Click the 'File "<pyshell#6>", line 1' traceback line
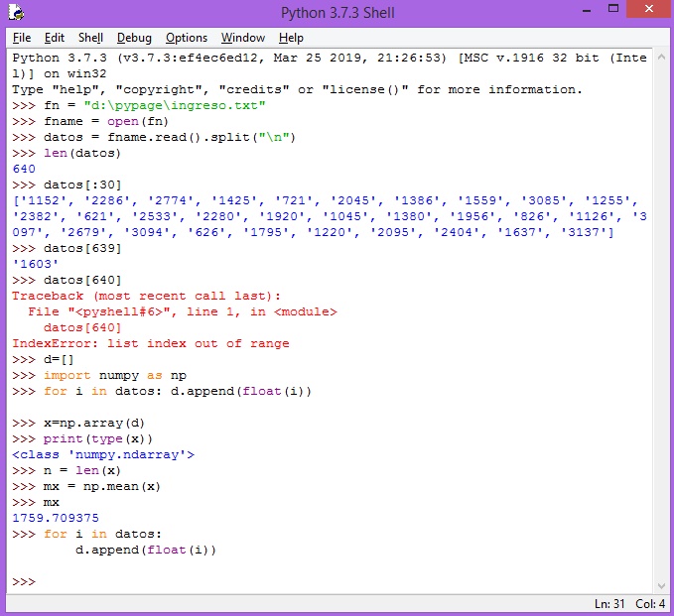 [x=183, y=311]
